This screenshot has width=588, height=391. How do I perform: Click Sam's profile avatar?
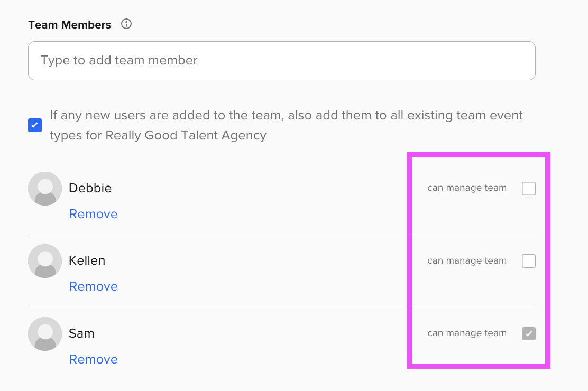tap(45, 333)
